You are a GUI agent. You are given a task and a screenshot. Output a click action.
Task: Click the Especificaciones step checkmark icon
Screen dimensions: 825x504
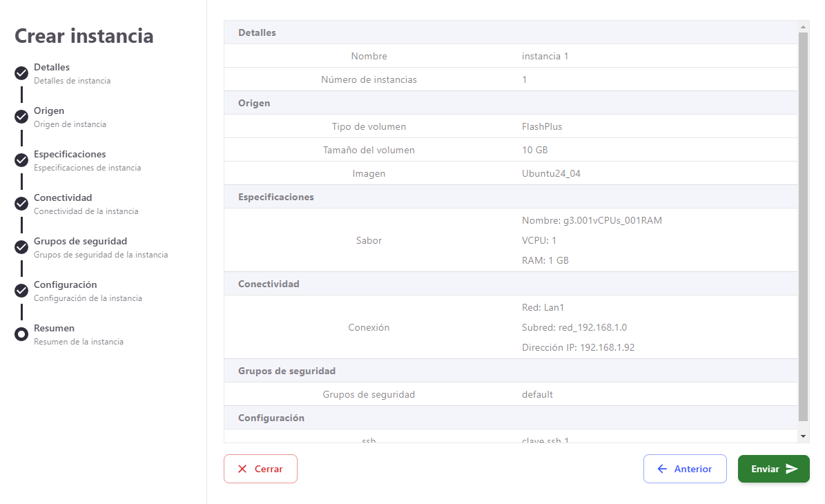pos(21,161)
